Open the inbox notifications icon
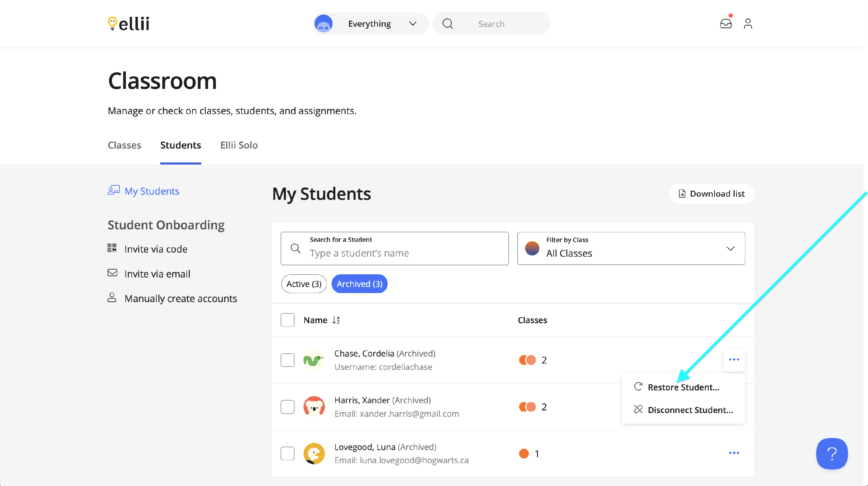This screenshot has height=486, width=868. [x=725, y=24]
